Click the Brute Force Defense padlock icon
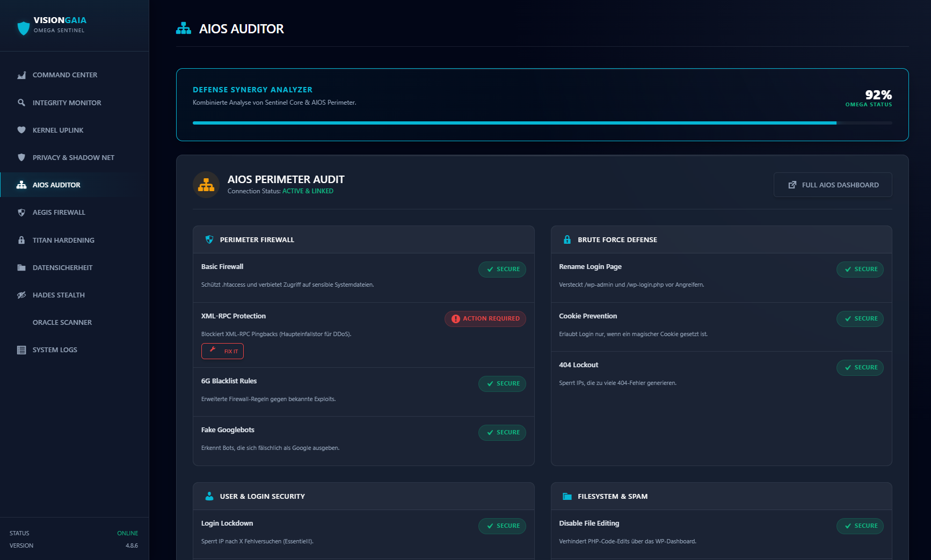This screenshot has width=931, height=560. (568, 239)
